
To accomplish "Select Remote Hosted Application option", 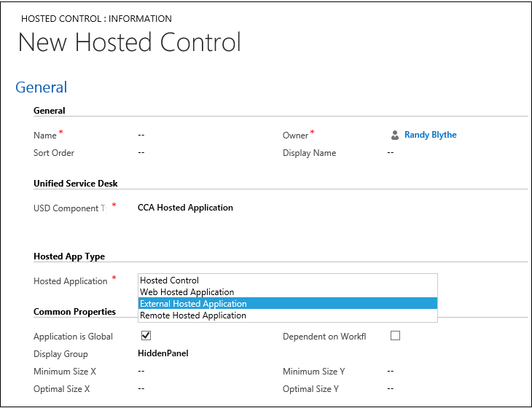I will pyautogui.click(x=288, y=315).
